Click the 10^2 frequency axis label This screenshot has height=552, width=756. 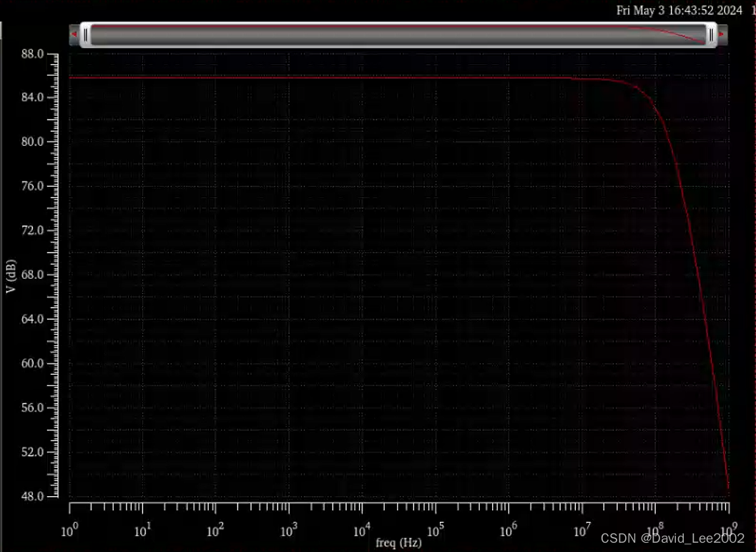click(x=215, y=531)
